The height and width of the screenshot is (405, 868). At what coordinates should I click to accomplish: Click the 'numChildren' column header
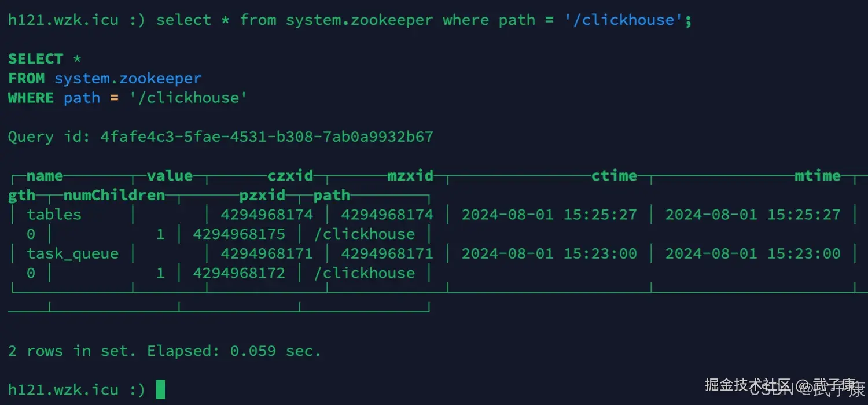coord(114,196)
